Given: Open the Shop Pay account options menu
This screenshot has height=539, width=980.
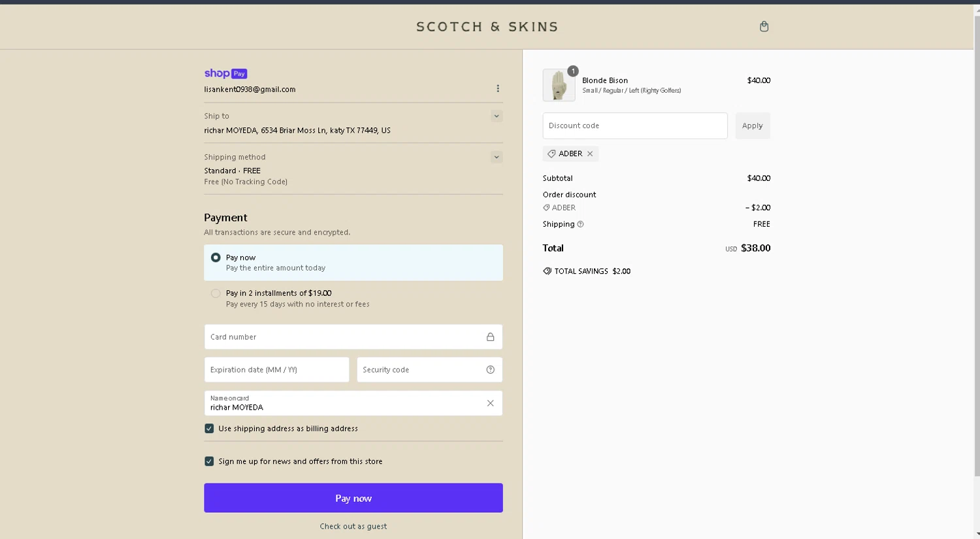Looking at the screenshot, I should click(498, 89).
